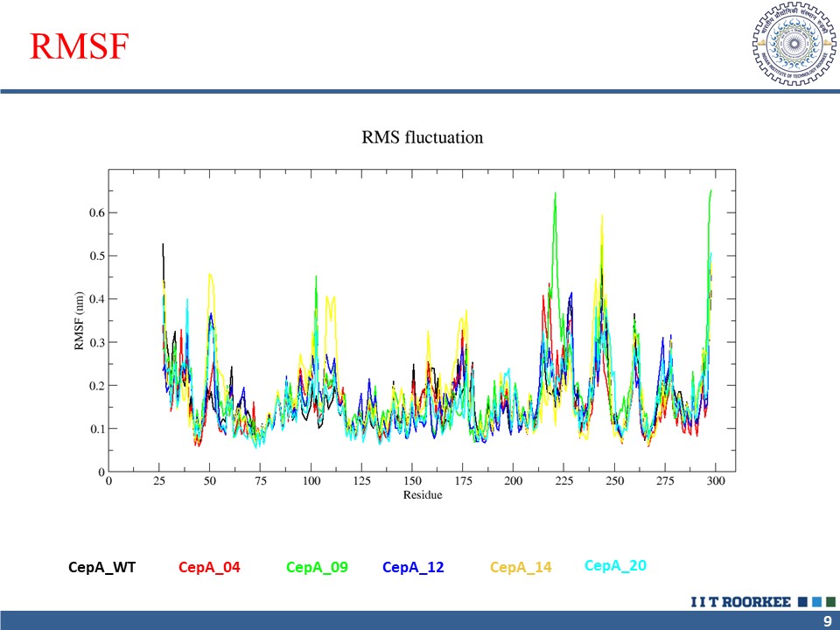The image size is (840, 630).
Task: Click the CepA_09 green legend label
Action: [x=317, y=568]
